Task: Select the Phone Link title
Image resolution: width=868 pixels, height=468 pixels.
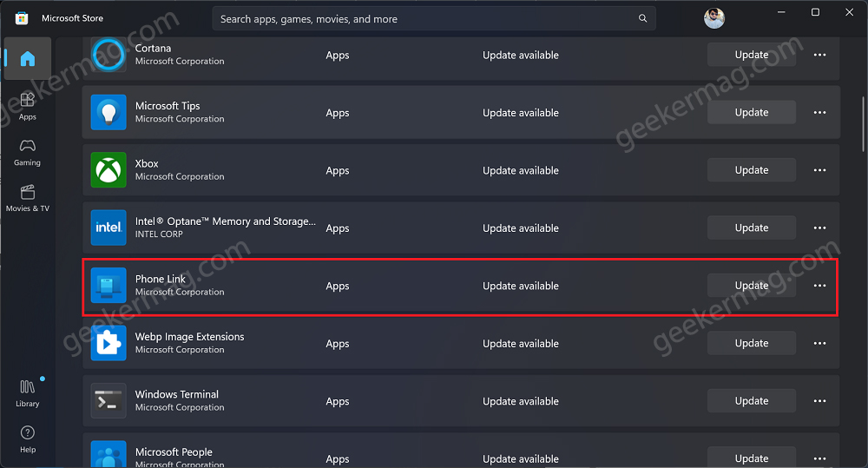Action: point(160,279)
